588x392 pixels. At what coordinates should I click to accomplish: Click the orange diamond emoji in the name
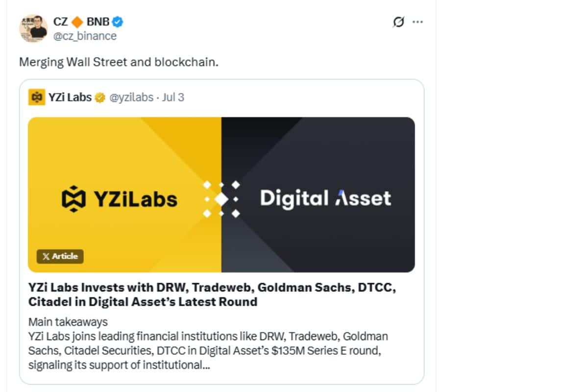click(x=77, y=22)
